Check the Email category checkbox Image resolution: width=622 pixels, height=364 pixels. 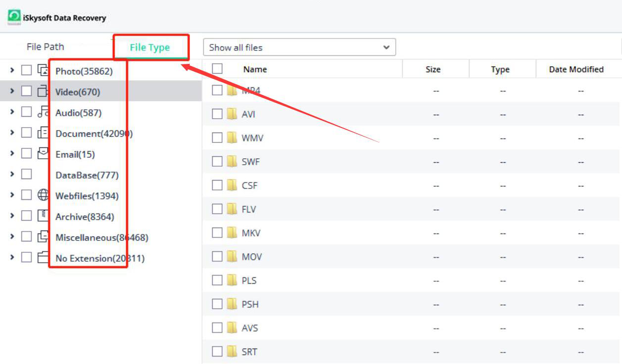[x=26, y=154]
